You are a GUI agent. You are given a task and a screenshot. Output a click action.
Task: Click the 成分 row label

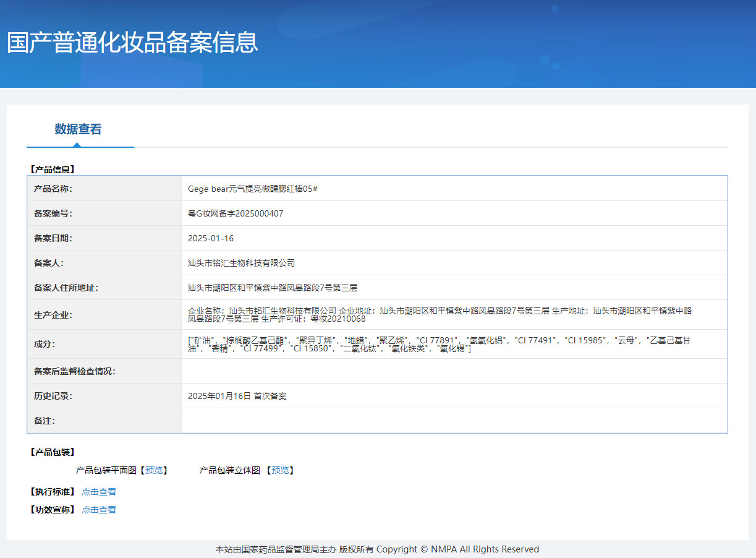pos(45,344)
